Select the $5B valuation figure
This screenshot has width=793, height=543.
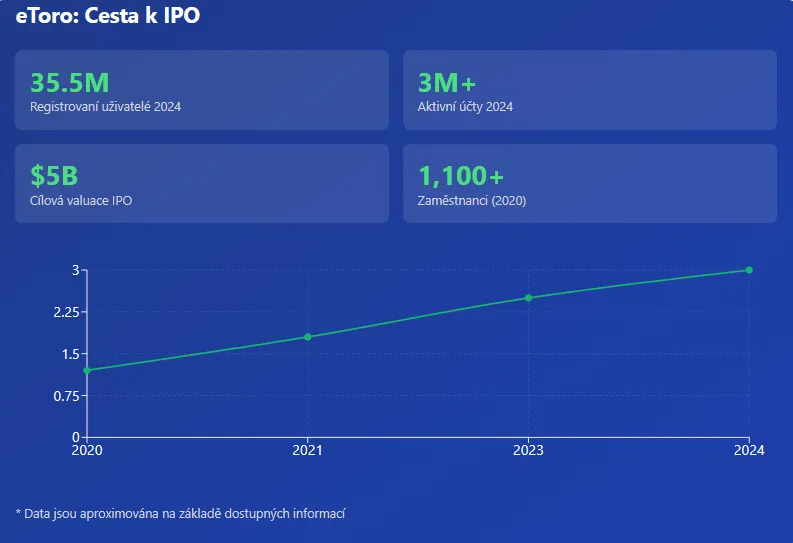point(54,176)
